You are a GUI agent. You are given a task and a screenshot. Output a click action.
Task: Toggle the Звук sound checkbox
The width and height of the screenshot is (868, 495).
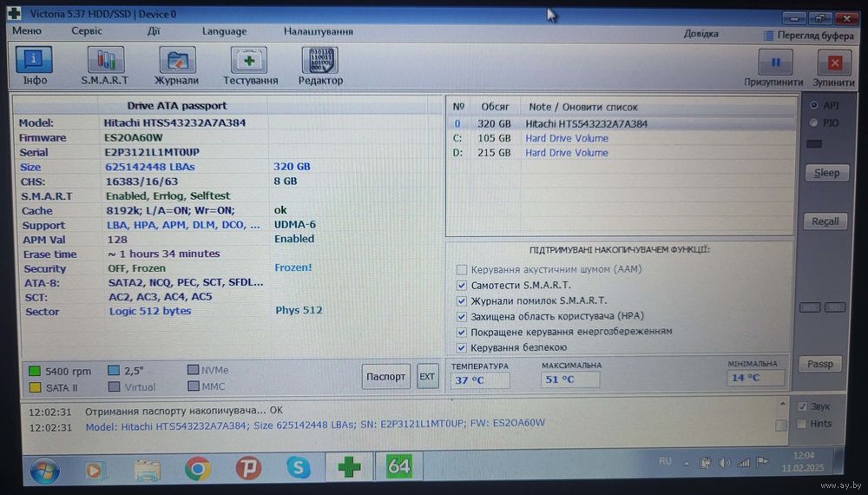point(802,406)
